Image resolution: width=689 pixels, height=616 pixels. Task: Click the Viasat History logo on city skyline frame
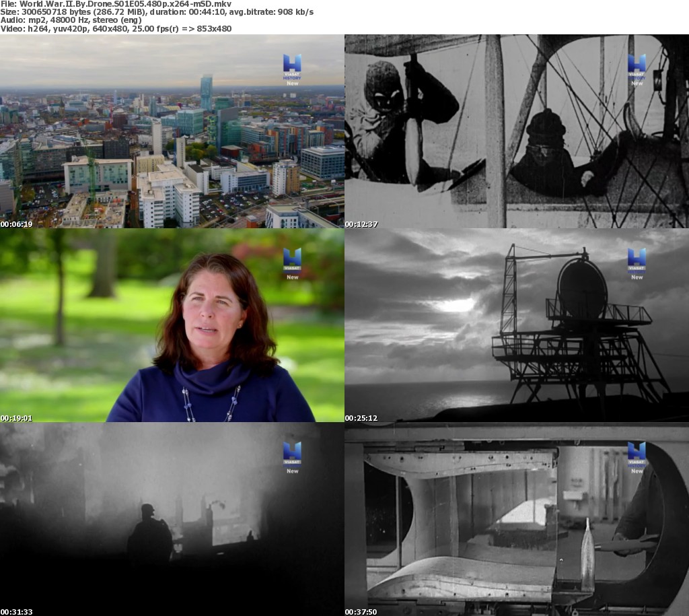(292, 69)
